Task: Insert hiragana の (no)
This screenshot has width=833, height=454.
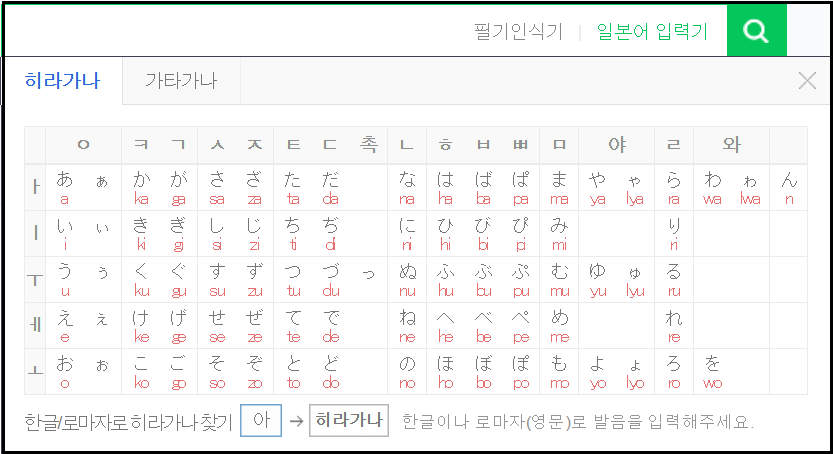Action: click(407, 372)
